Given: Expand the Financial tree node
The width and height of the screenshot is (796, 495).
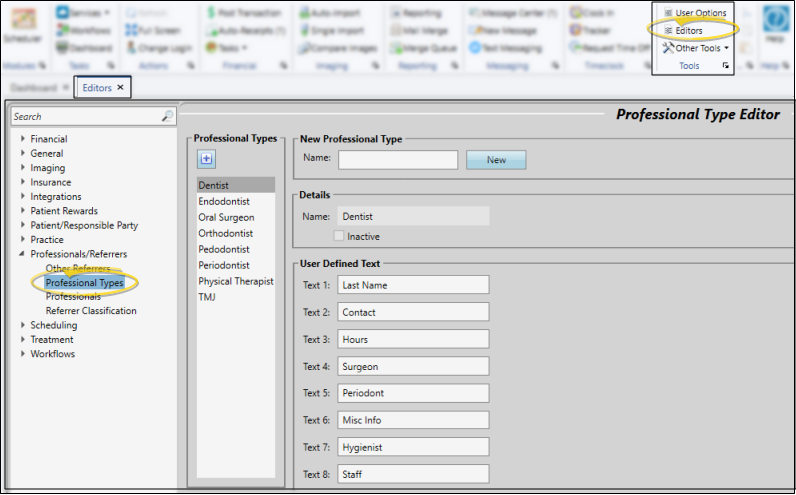Looking at the screenshot, I should click(x=22, y=139).
